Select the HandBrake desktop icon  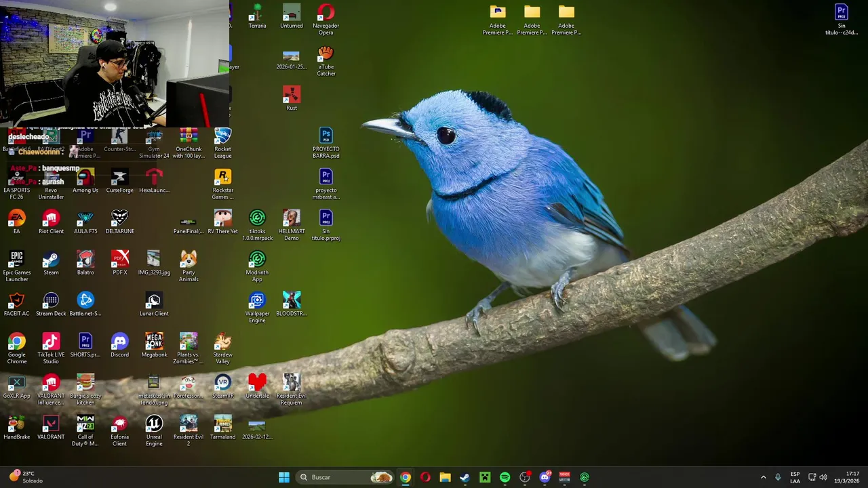[x=16, y=428]
